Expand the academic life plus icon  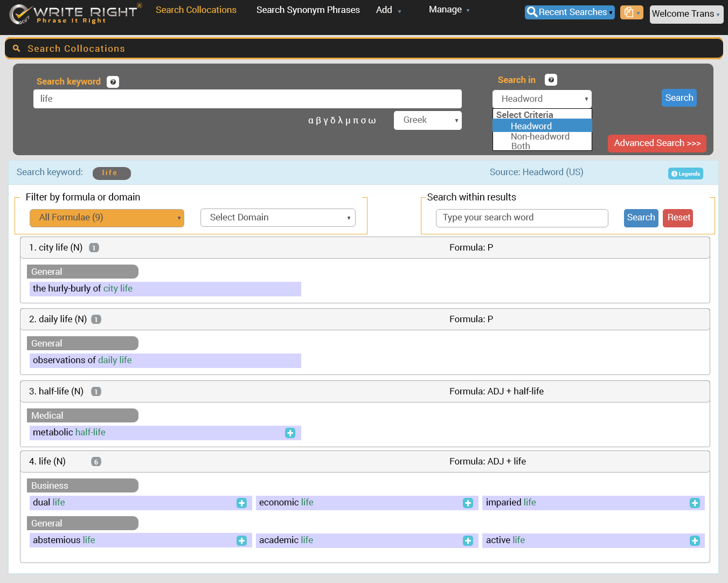(x=468, y=541)
